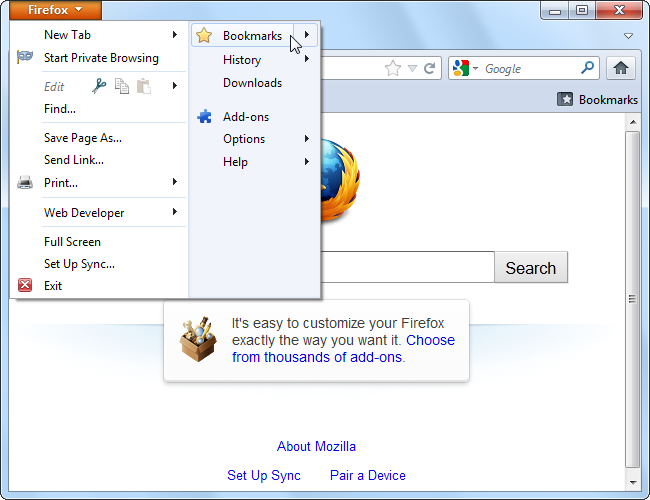Click the Bookmarks star icon in menu

click(204, 36)
